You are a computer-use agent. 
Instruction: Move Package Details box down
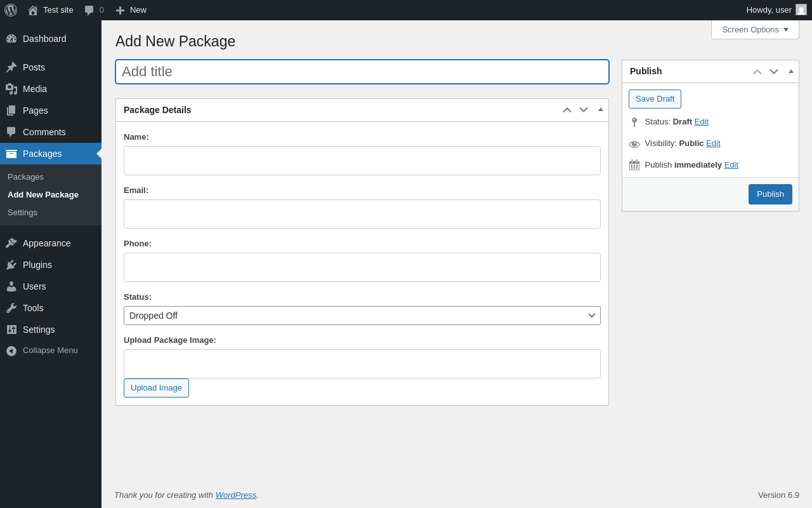(x=584, y=110)
